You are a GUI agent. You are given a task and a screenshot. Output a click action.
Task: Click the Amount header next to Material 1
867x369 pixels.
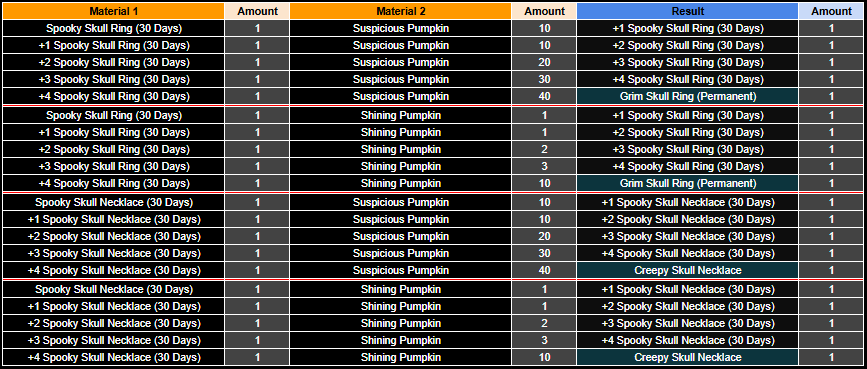(257, 11)
